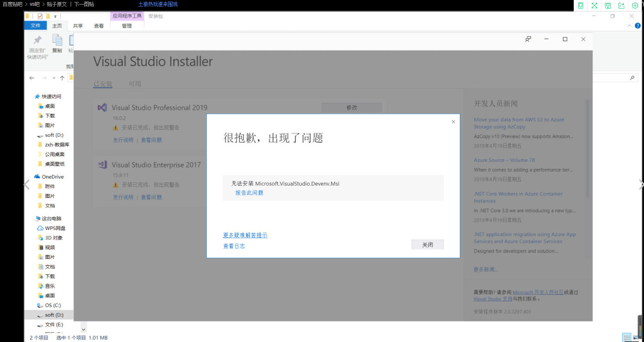Switch to the 可用 tab in installer
Image resolution: width=644 pixels, height=342 pixels.
(x=135, y=84)
